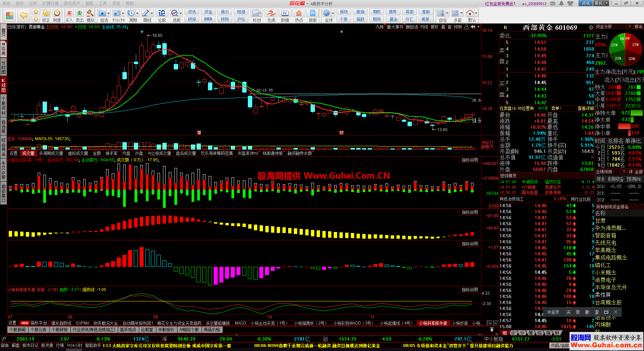Switch to the MACD indicator tab
The height and width of the screenshot is (351, 644).
tap(240, 323)
